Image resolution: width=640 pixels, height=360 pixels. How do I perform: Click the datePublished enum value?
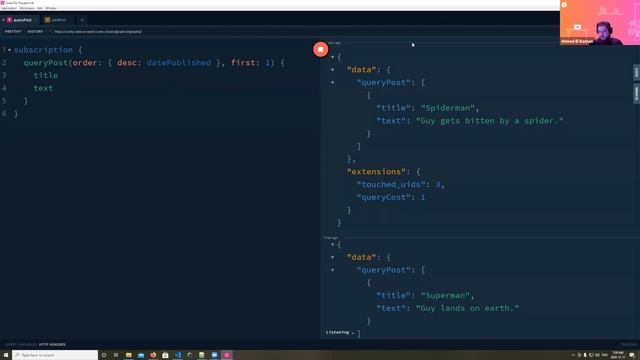pos(179,62)
